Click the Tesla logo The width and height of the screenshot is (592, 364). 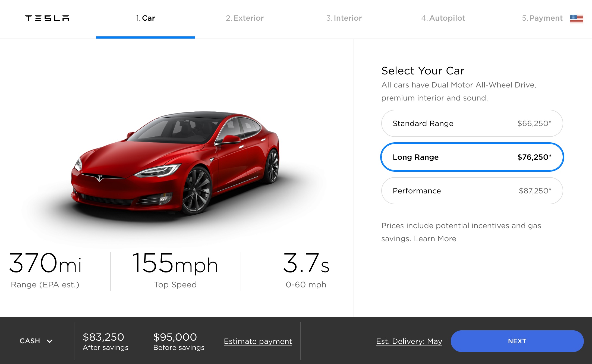(47, 18)
